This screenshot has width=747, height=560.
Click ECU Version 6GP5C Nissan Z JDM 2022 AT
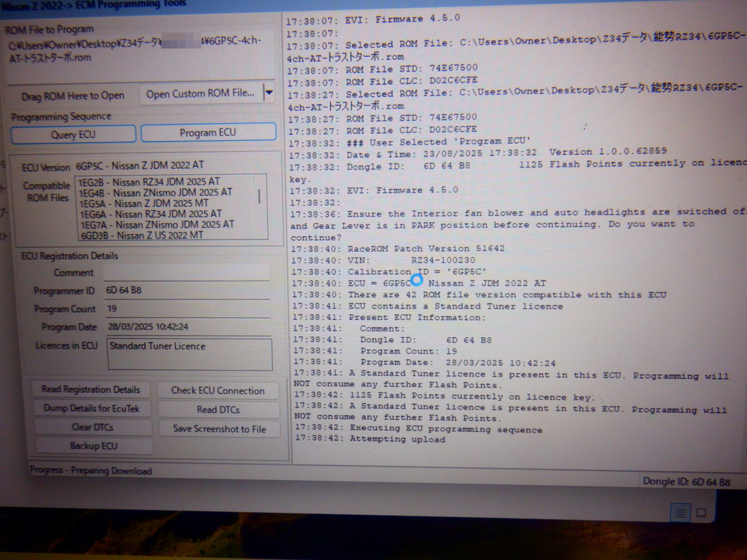[139, 166]
